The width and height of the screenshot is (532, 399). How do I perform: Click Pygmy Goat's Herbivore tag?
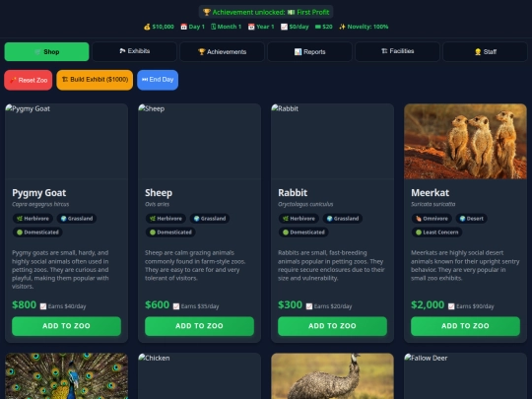pyautogui.click(x=33, y=219)
